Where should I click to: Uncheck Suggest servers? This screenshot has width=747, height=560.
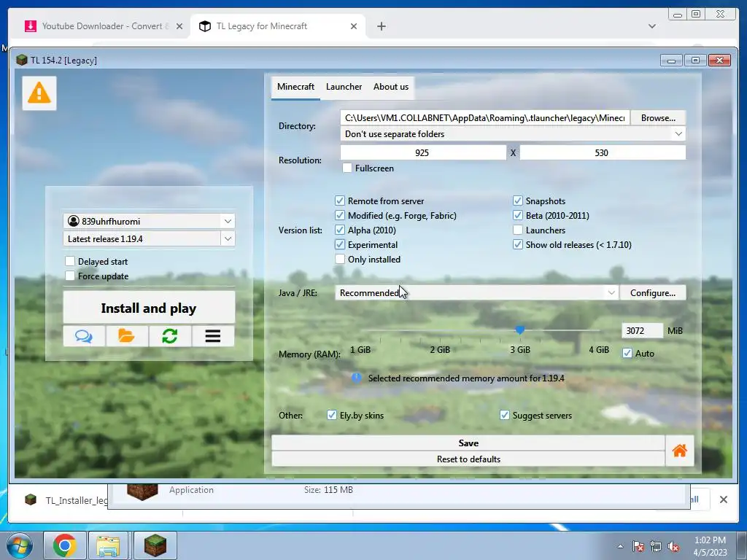(505, 415)
